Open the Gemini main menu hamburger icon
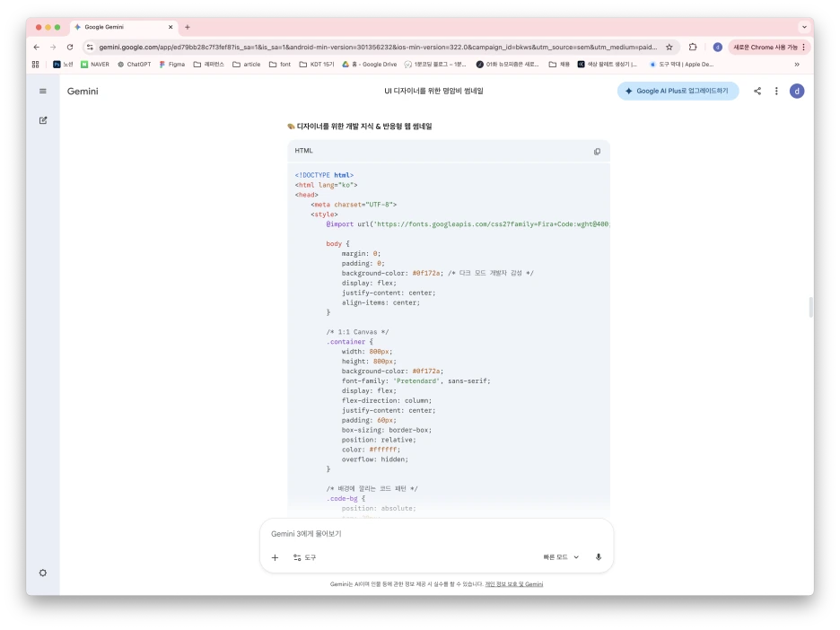Viewport: 840px width, 630px height. [43, 91]
